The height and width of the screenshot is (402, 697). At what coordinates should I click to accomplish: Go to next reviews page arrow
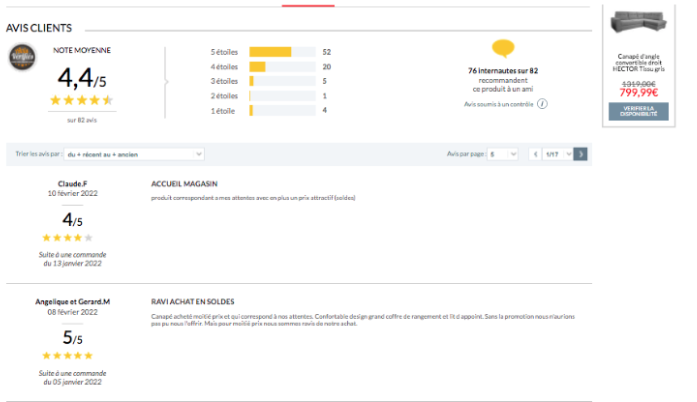click(x=580, y=154)
